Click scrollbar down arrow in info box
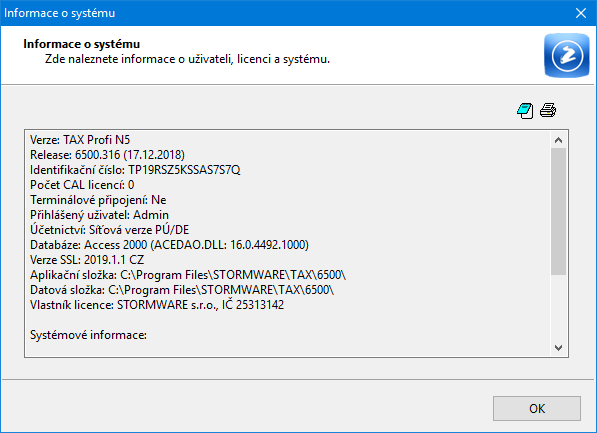This screenshot has width=597, height=433. click(559, 347)
